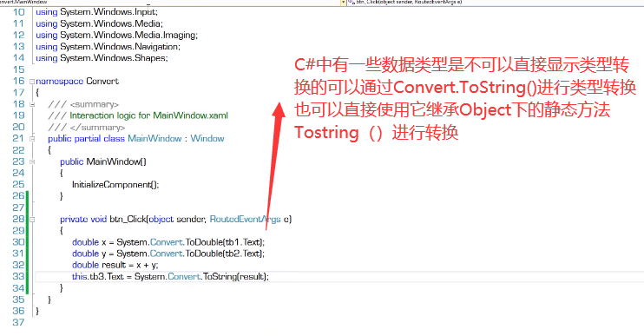The image size is (644, 336).
Task: Click 'System.Windows.Navigation' on line 13
Action: [119, 46]
